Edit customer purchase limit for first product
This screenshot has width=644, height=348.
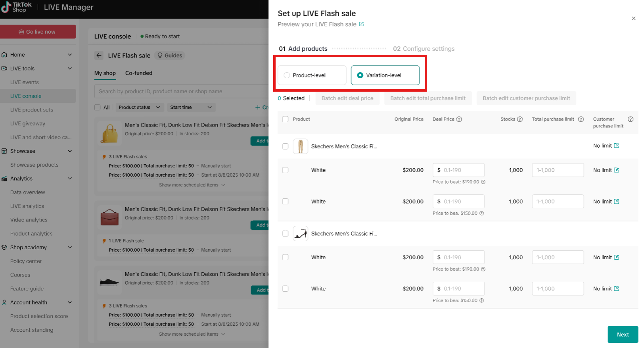tap(617, 146)
